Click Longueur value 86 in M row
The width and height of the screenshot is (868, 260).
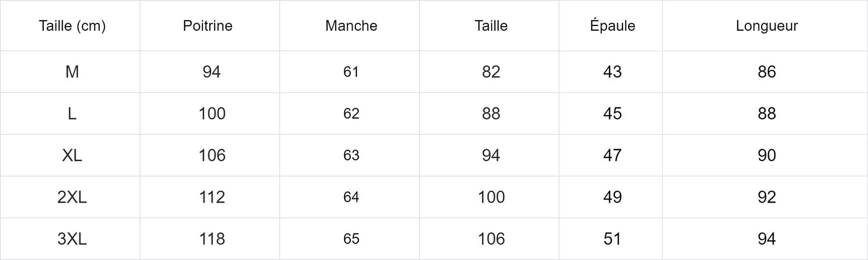tap(767, 72)
